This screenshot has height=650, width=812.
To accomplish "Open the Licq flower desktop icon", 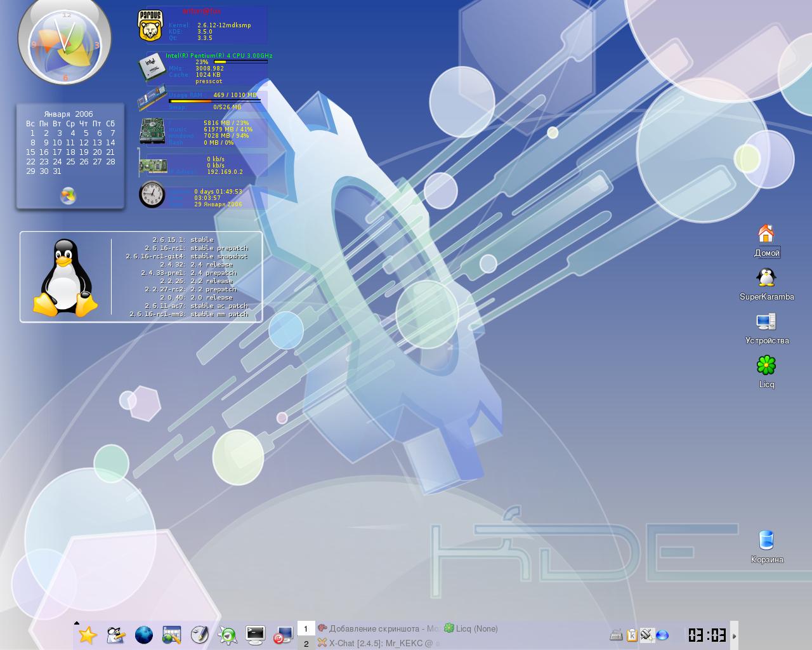I will pos(766,372).
